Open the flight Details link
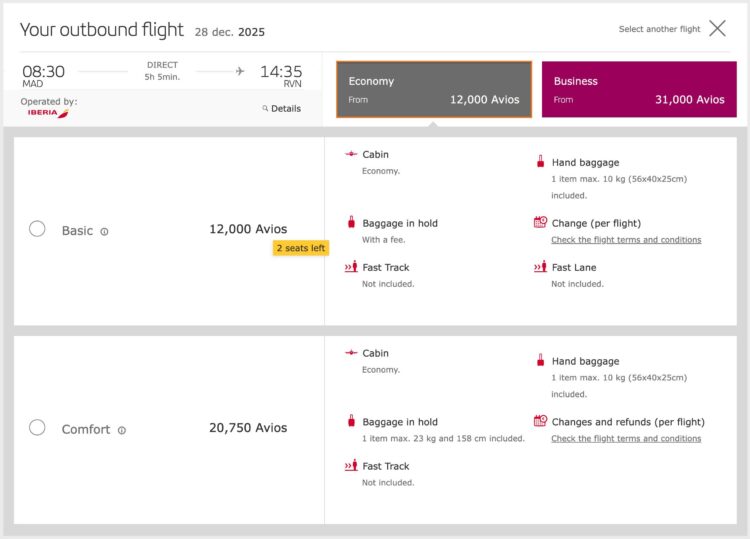This screenshot has height=539, width=750. click(286, 109)
